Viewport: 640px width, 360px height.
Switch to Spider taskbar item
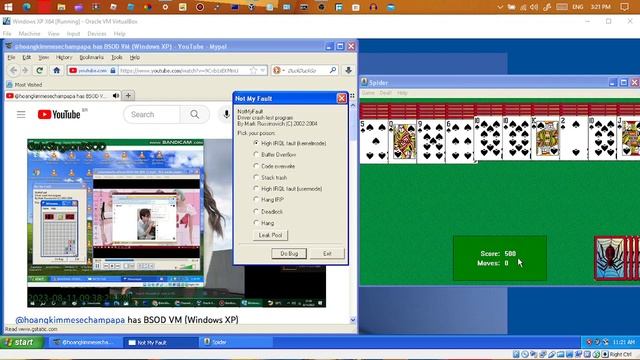[x=237, y=342]
